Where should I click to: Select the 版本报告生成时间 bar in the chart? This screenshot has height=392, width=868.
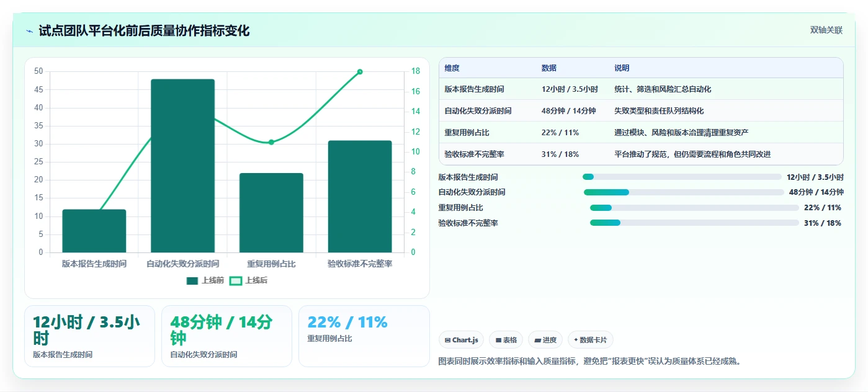click(x=94, y=231)
